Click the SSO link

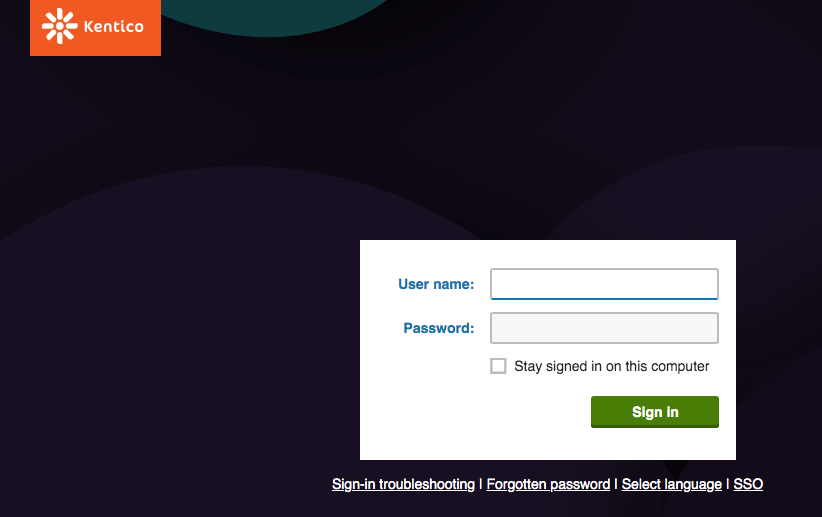pyautogui.click(x=748, y=484)
